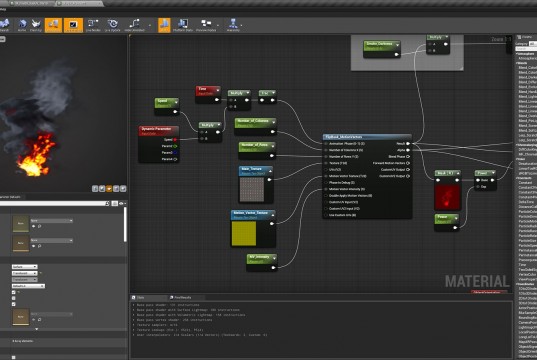Screen dimensions: 537x360
Task: Open the Hide Unrelated options arrow
Action: point(149,25)
